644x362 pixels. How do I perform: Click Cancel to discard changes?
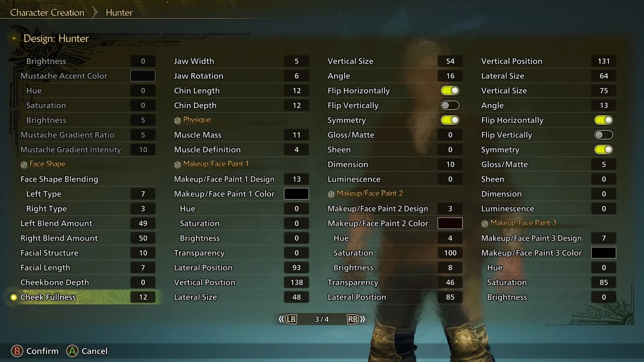tap(94, 351)
